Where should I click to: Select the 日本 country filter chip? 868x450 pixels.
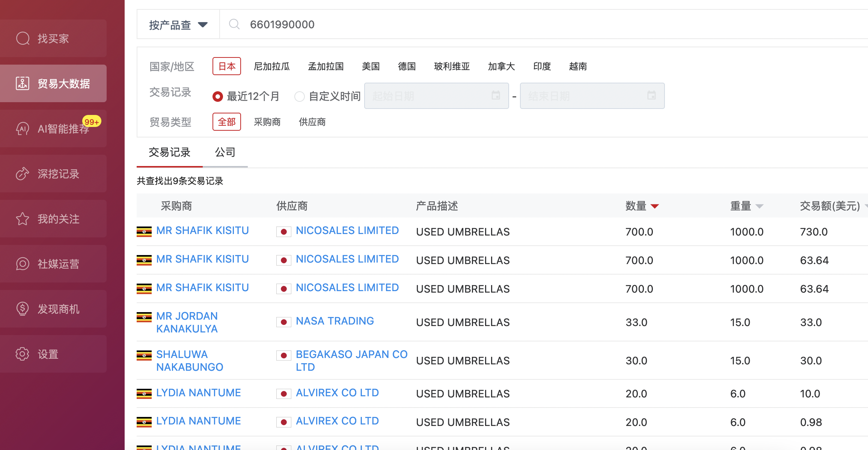pyautogui.click(x=226, y=66)
